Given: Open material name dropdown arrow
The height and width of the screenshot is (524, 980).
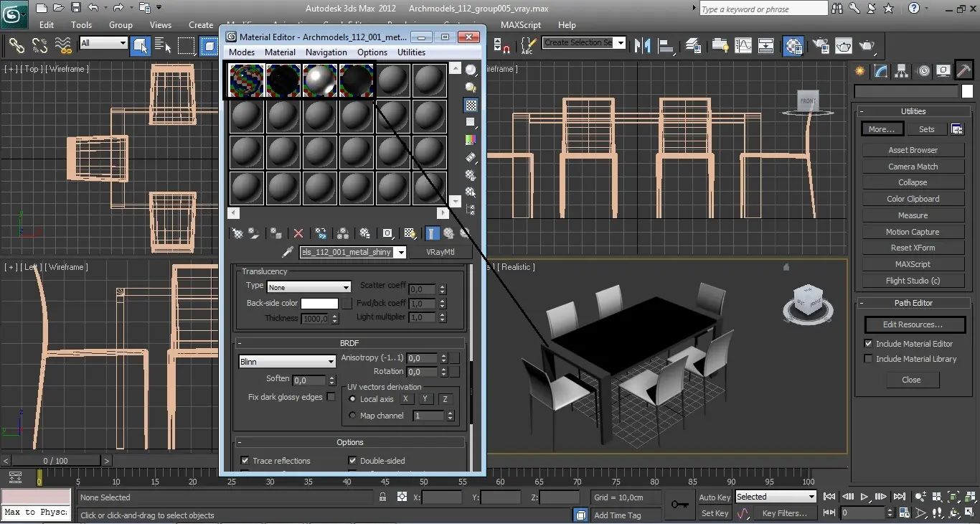Looking at the screenshot, I should click(x=400, y=252).
